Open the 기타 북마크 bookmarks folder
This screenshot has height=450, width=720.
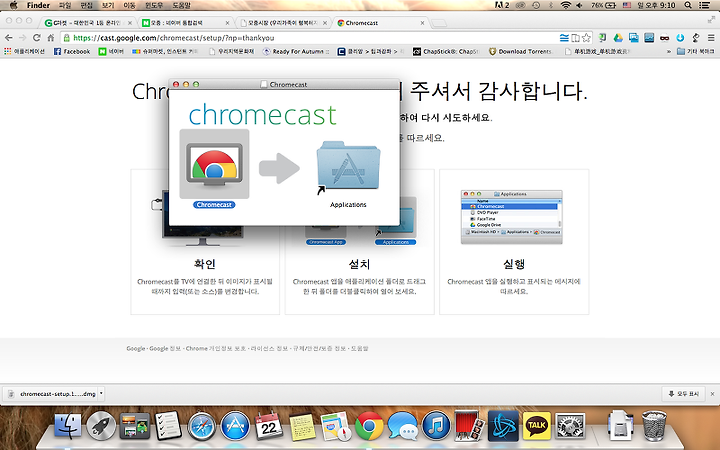[696, 51]
